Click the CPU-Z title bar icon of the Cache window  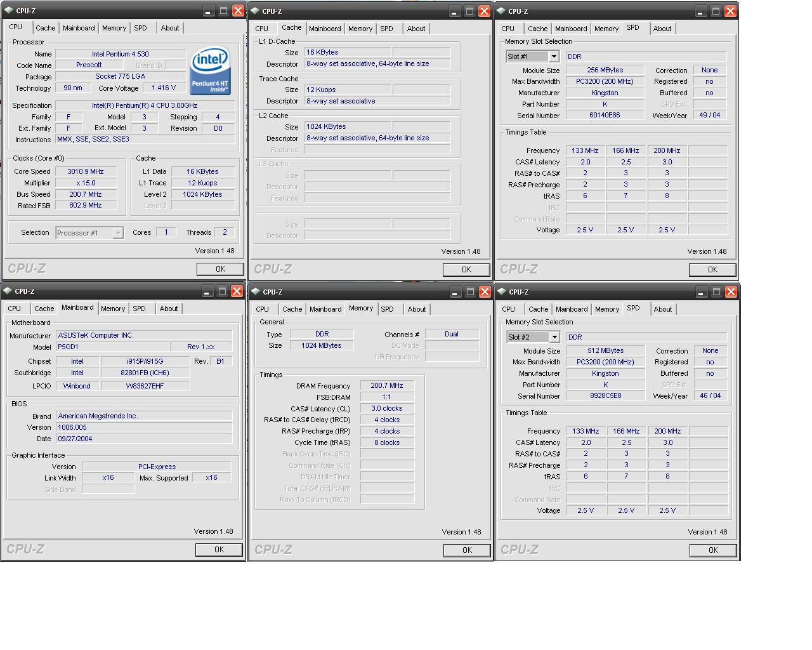(254, 11)
